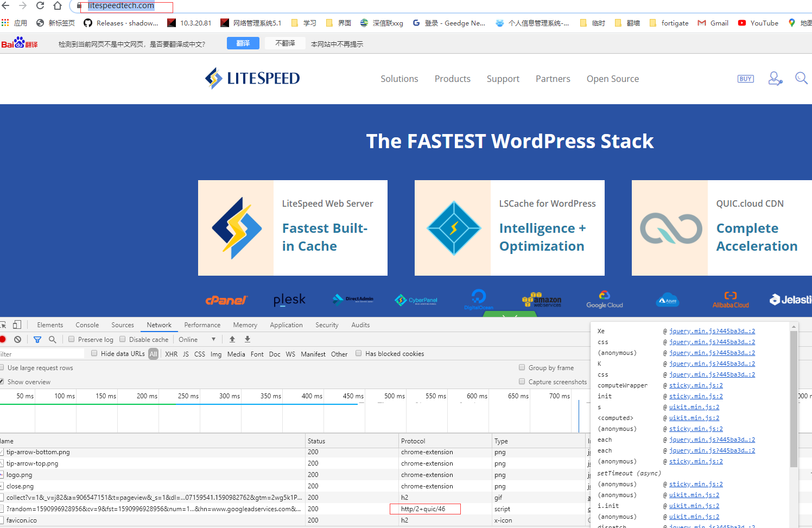Screen dimensions: 812x528
Task: Click the blue 翻译 translate button
Action: pyautogui.click(x=243, y=43)
